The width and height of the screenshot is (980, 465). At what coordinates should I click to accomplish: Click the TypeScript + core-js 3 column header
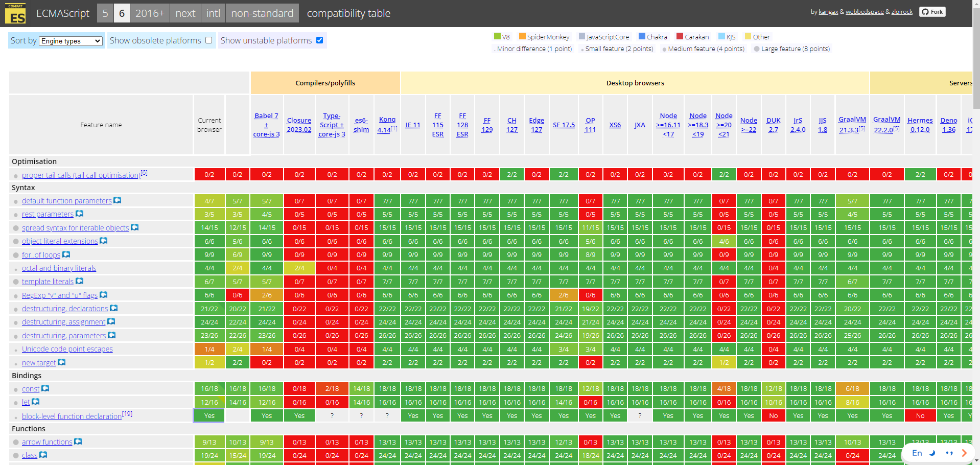coord(332,125)
